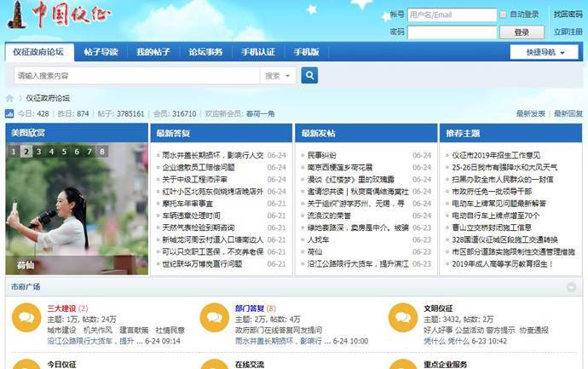
Task: Open the 手机认证 navigation tab
Action: pos(257,52)
